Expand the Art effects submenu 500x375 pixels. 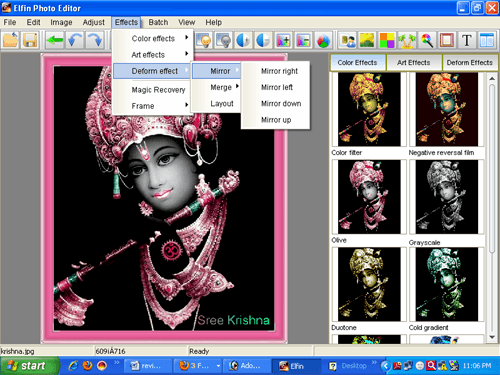(x=153, y=55)
